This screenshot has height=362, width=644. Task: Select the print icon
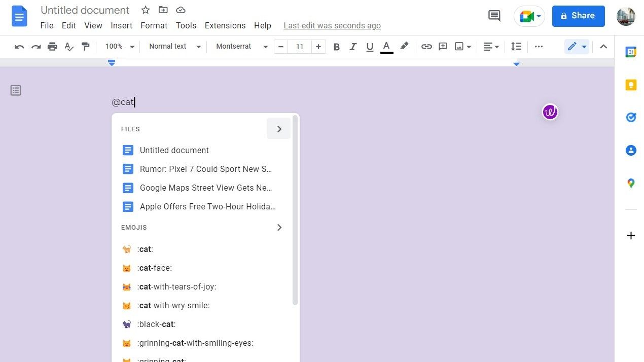click(52, 46)
